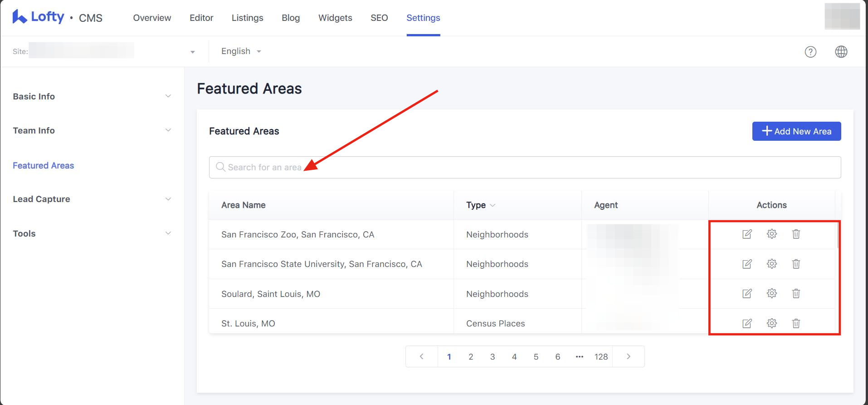Open settings for Soulard area row
This screenshot has height=405, width=868.
click(x=771, y=294)
